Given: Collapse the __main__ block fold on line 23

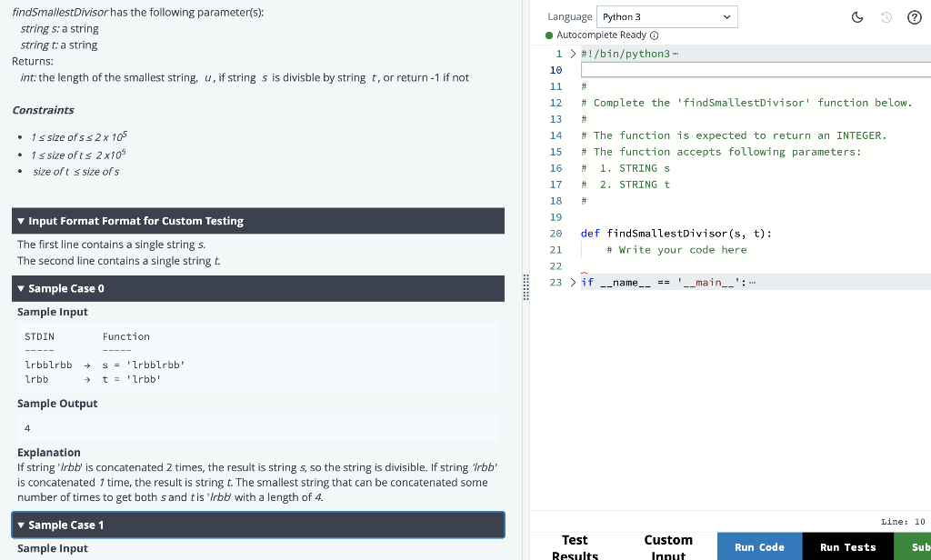Looking at the screenshot, I should 573,282.
